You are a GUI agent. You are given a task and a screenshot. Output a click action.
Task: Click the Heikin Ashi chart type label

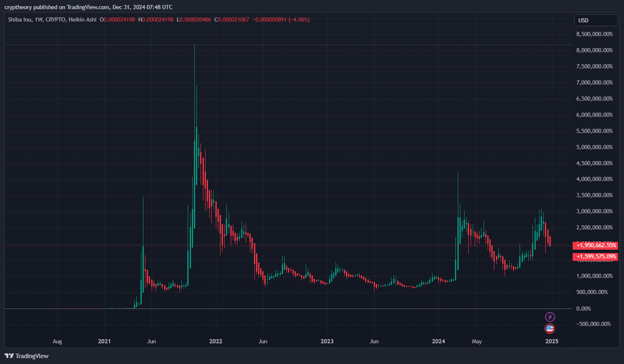point(82,19)
